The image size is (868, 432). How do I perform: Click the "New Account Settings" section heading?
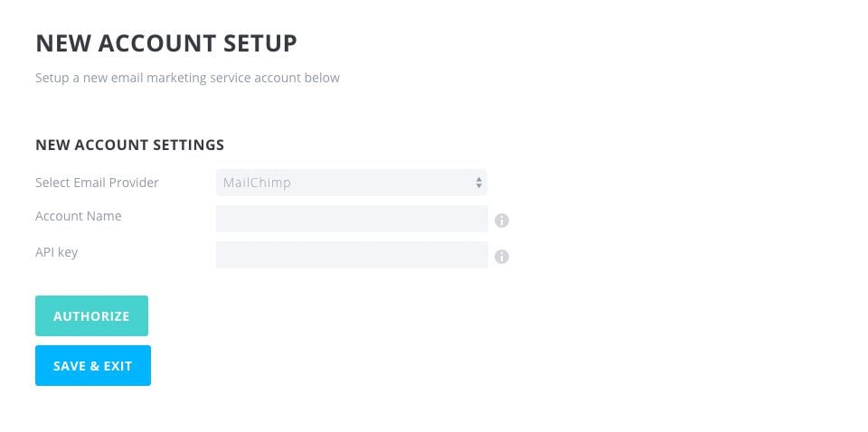(129, 145)
